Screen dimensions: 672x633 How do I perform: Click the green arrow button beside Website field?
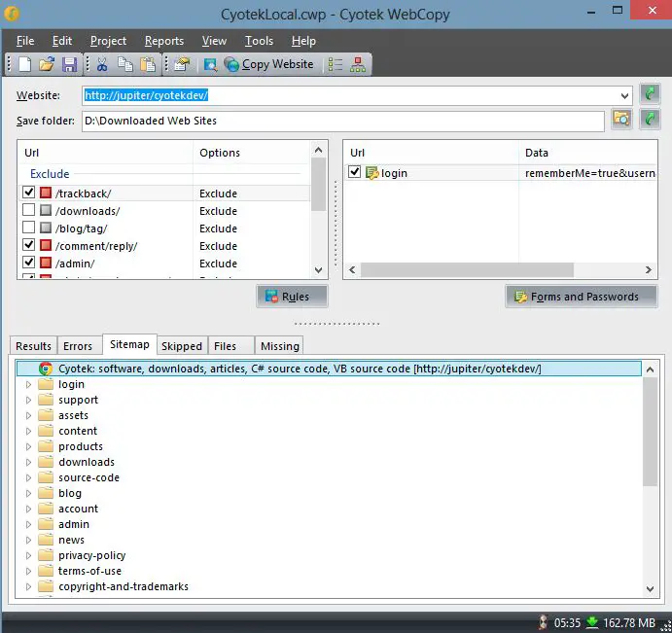pyautogui.click(x=650, y=94)
